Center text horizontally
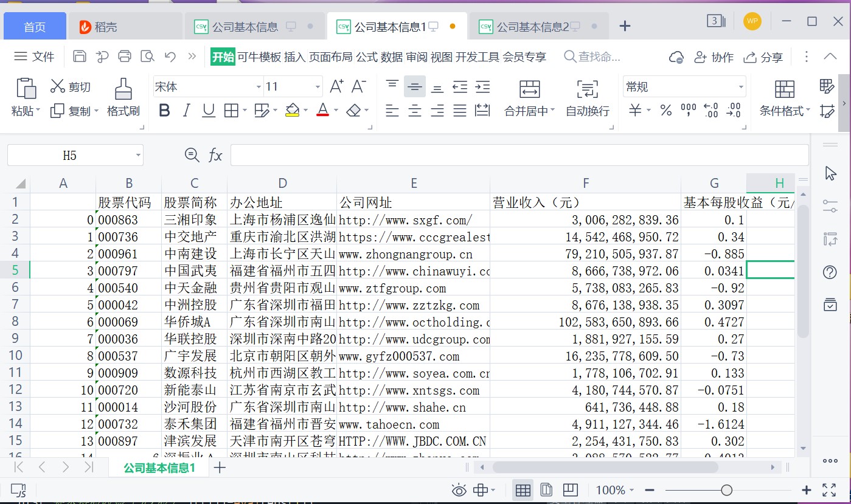This screenshot has width=851, height=504. coord(415,111)
